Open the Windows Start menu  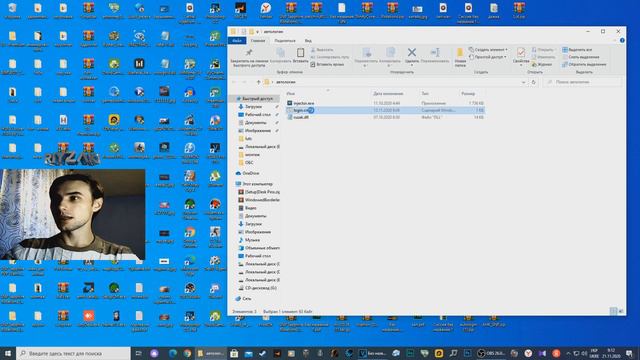(8, 353)
